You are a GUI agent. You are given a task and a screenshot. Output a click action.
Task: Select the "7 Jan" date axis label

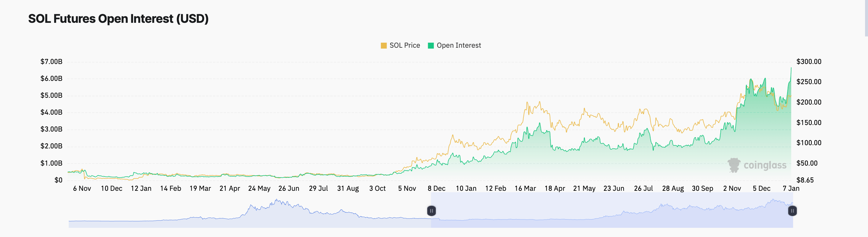(x=792, y=189)
